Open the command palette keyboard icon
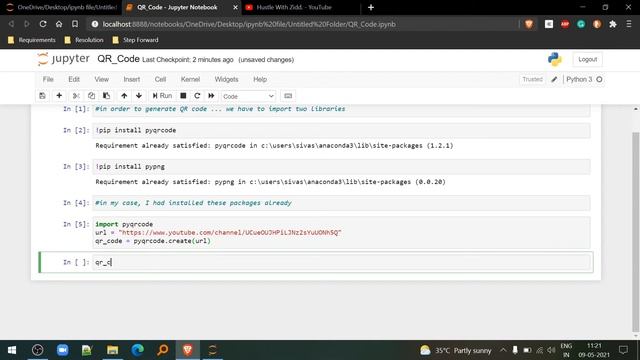 288,96
